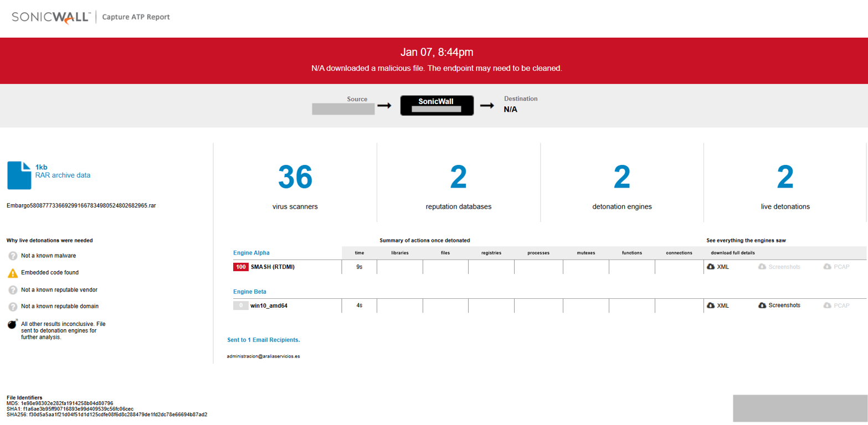Click the time column header
The image size is (868, 425).
coord(359,253)
